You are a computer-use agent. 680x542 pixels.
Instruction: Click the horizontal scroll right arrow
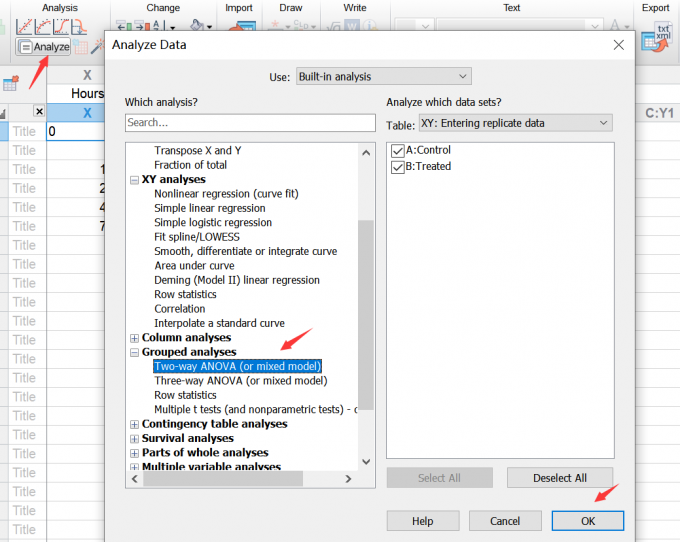coord(348,479)
